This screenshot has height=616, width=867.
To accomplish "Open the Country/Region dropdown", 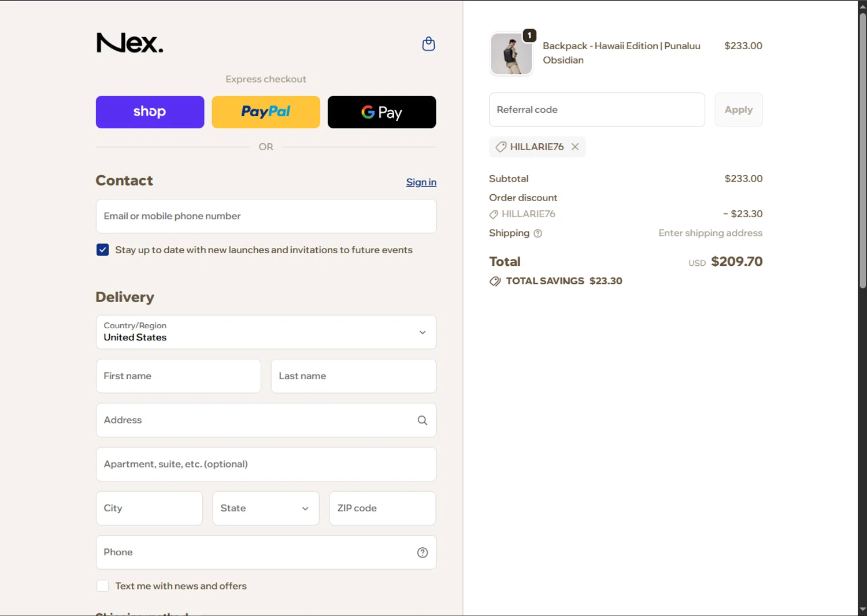I will tap(266, 332).
